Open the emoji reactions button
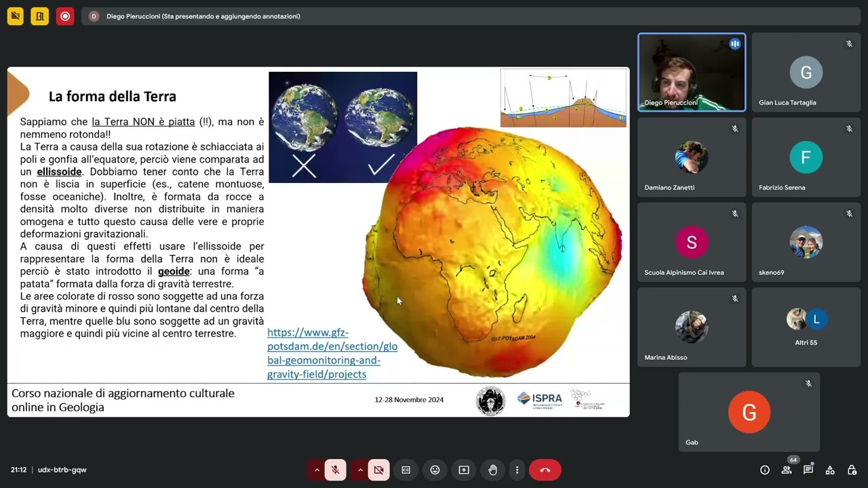 pos(435,470)
